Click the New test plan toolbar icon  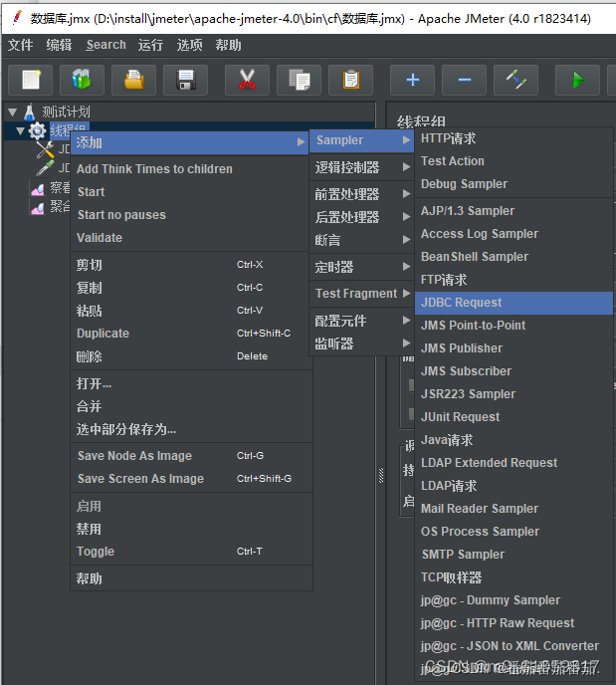[31, 80]
